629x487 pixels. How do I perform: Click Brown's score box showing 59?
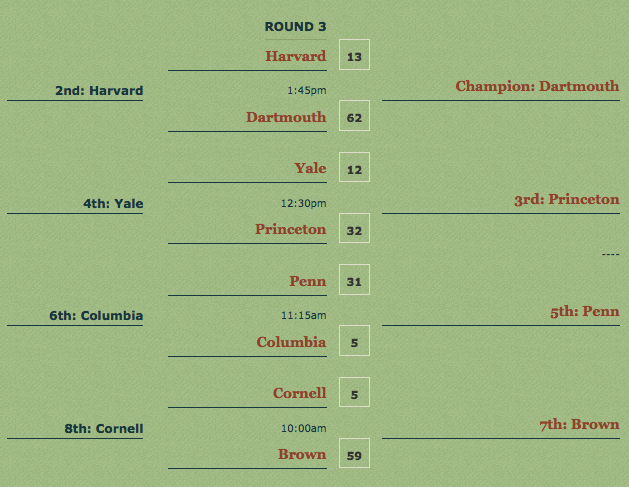coord(354,453)
